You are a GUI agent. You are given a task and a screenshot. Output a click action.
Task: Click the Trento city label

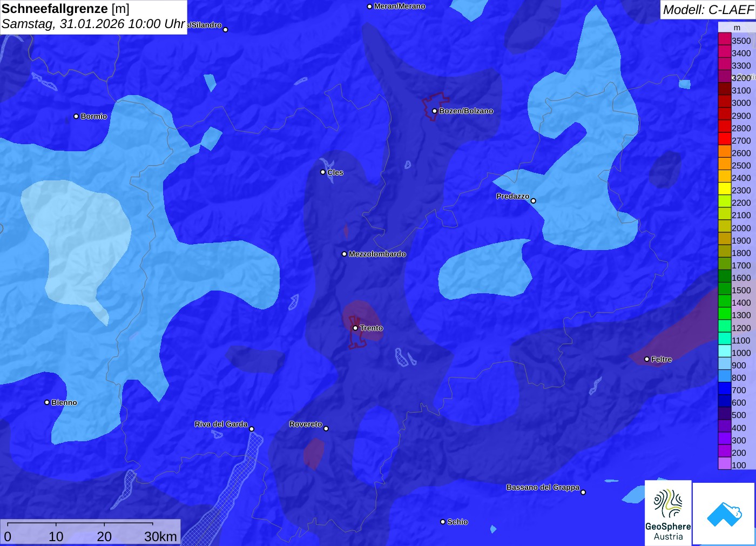point(372,328)
